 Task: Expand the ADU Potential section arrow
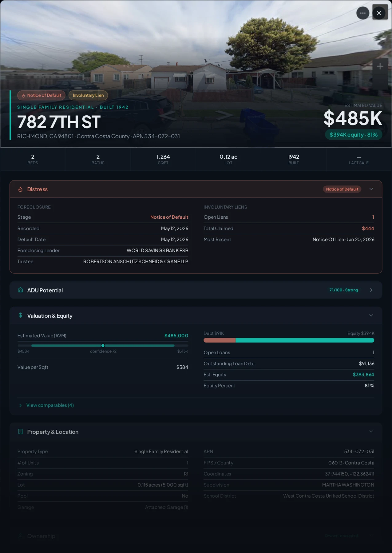coord(371,290)
